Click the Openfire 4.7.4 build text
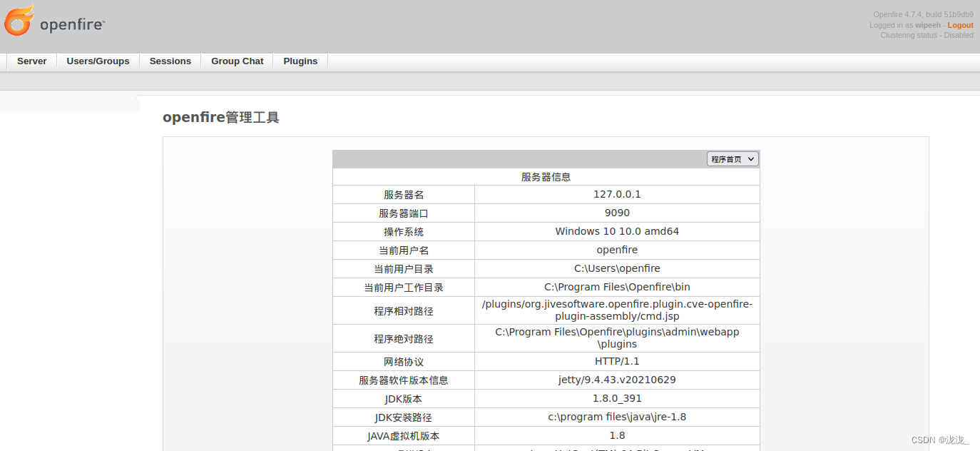 [923, 14]
